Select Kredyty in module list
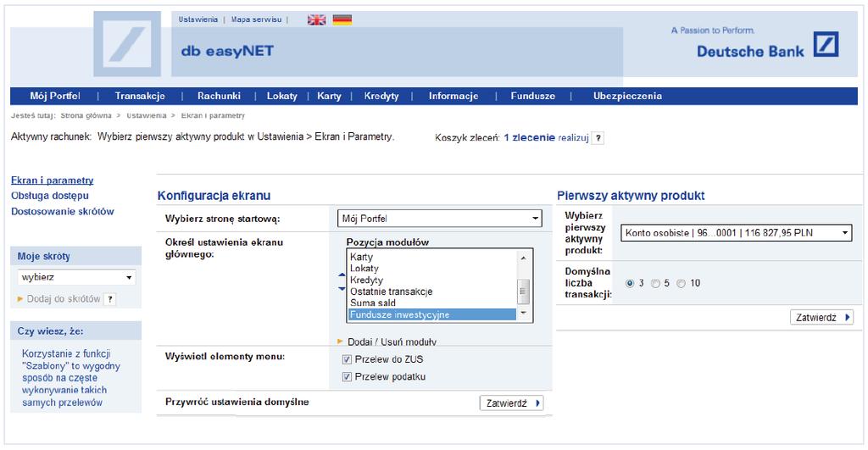 tap(432, 280)
